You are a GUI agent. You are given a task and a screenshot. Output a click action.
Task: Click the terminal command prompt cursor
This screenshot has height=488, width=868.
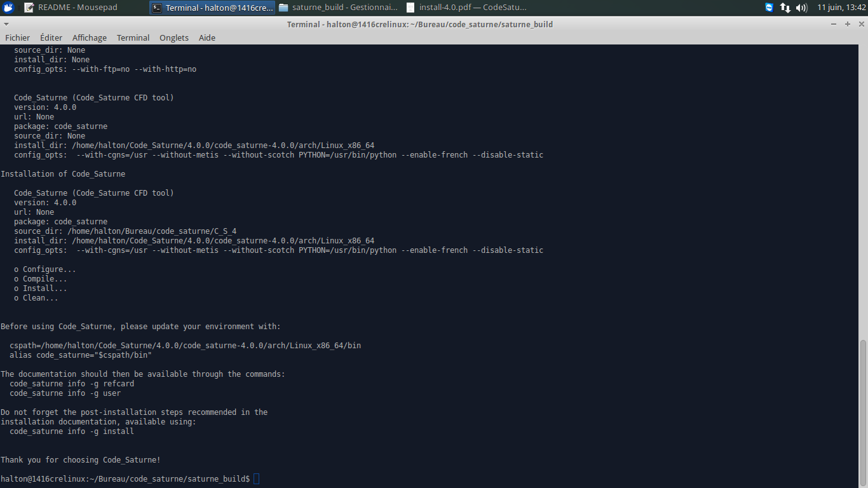[x=256, y=478]
